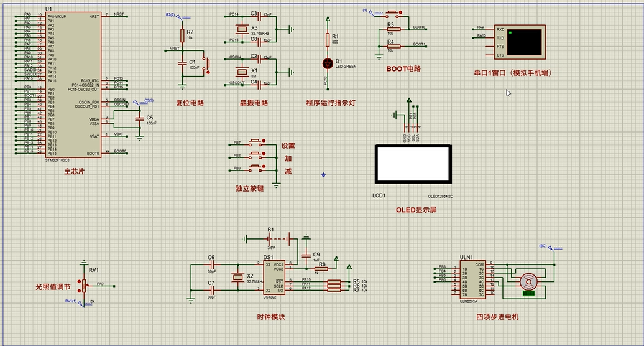The width and height of the screenshot is (644, 346).
Task: Select the DS1 DS1302 clock chip
Action: [x=274, y=278]
